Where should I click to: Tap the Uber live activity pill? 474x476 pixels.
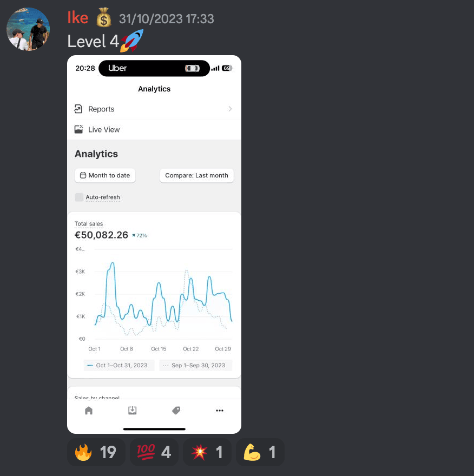pyautogui.click(x=154, y=68)
